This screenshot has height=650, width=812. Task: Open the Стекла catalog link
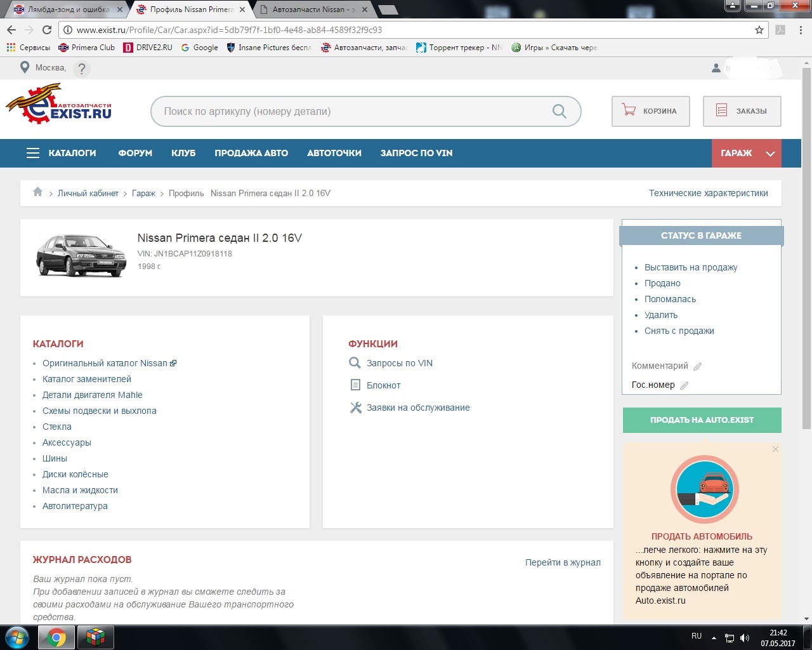(57, 427)
